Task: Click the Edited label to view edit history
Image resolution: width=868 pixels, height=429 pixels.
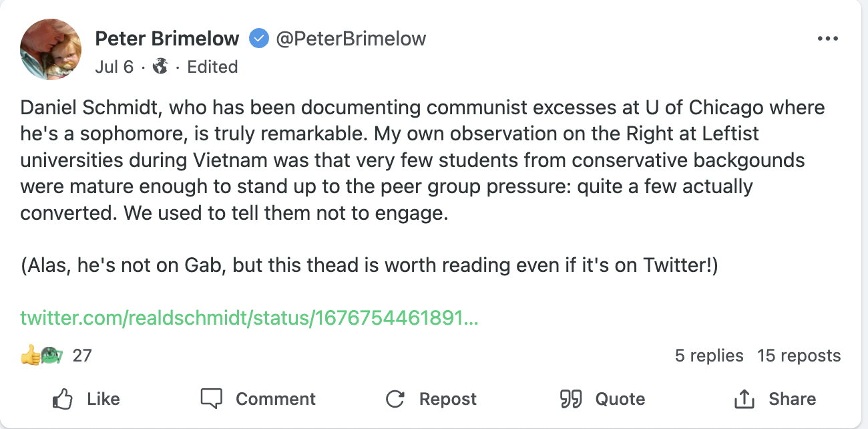Action: coord(212,67)
